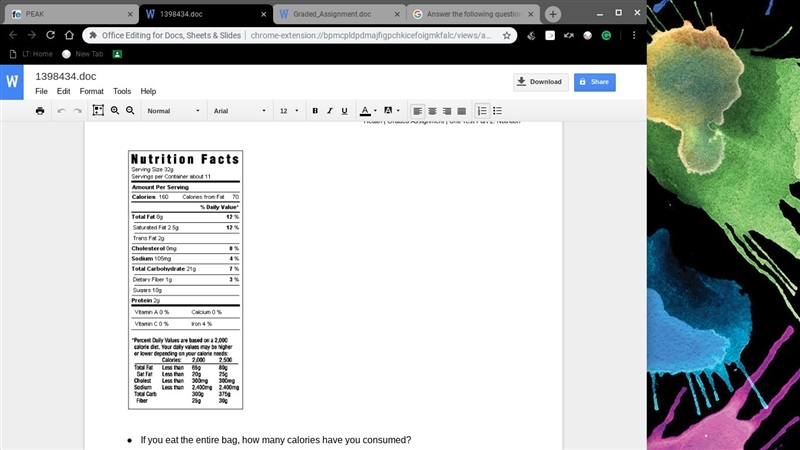Viewport: 800px width, 450px height.
Task: Open the font size 12 dropdown
Action: [289, 111]
